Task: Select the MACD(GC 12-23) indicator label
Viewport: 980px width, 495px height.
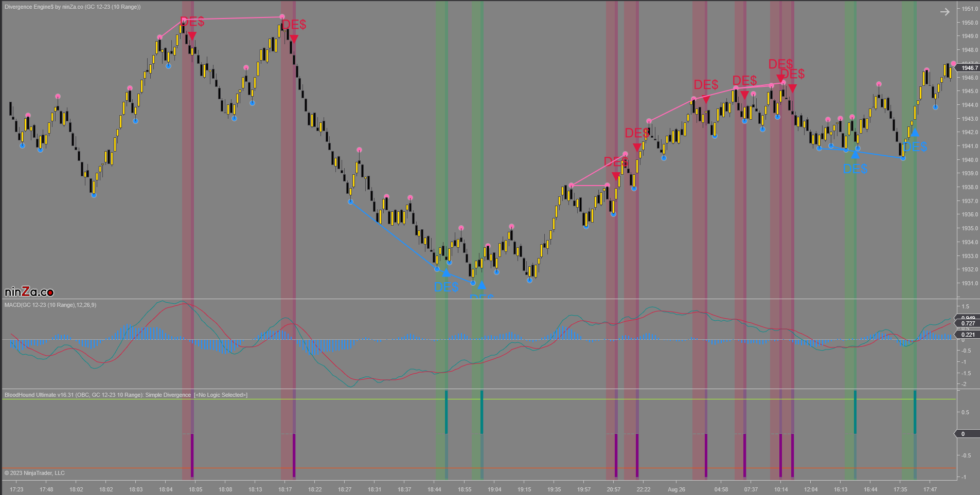Action: pos(50,305)
